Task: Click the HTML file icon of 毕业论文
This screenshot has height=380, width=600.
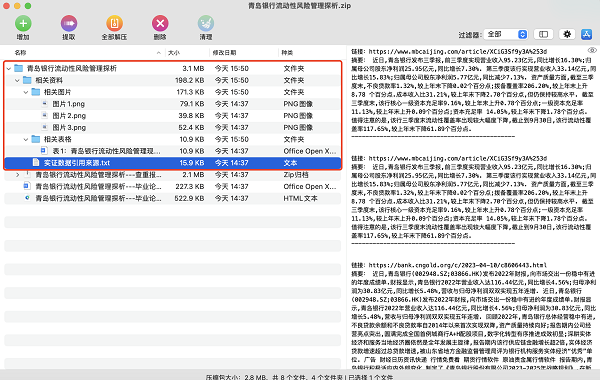Action: (27, 198)
